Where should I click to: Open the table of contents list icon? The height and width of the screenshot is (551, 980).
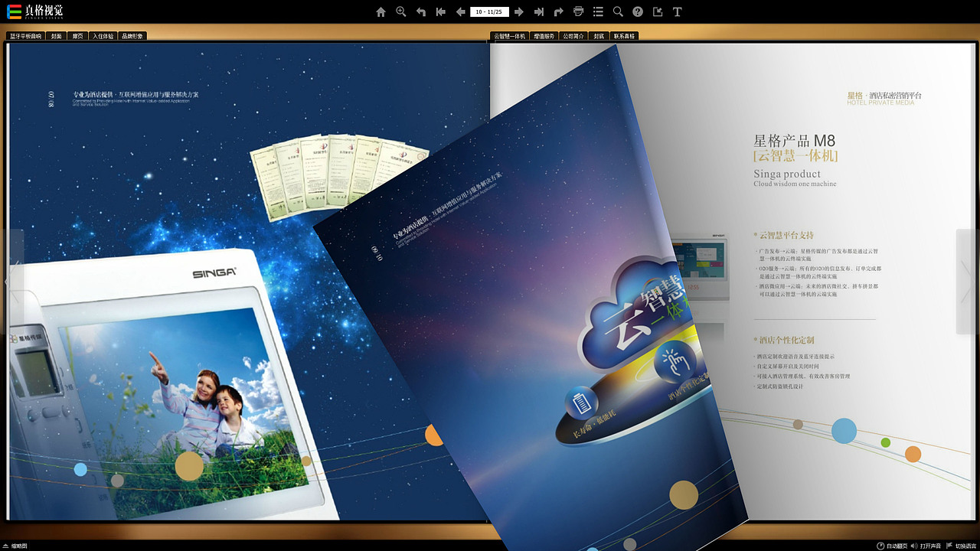598,11
